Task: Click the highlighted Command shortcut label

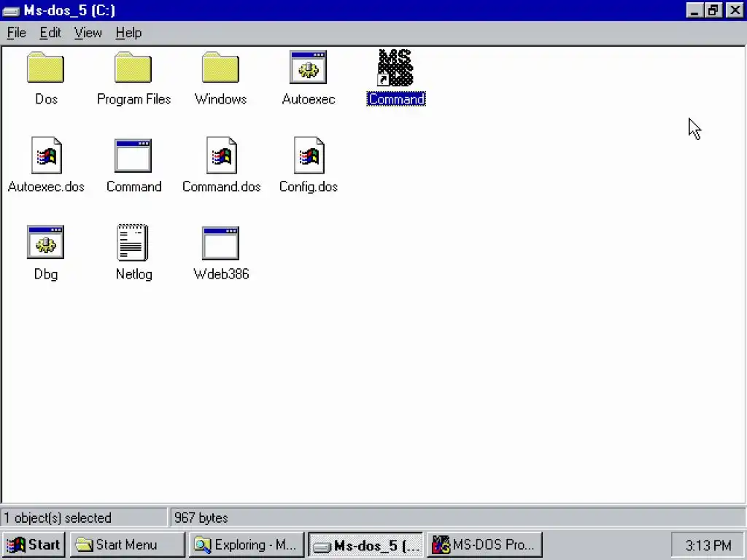Action: pyautogui.click(x=396, y=99)
